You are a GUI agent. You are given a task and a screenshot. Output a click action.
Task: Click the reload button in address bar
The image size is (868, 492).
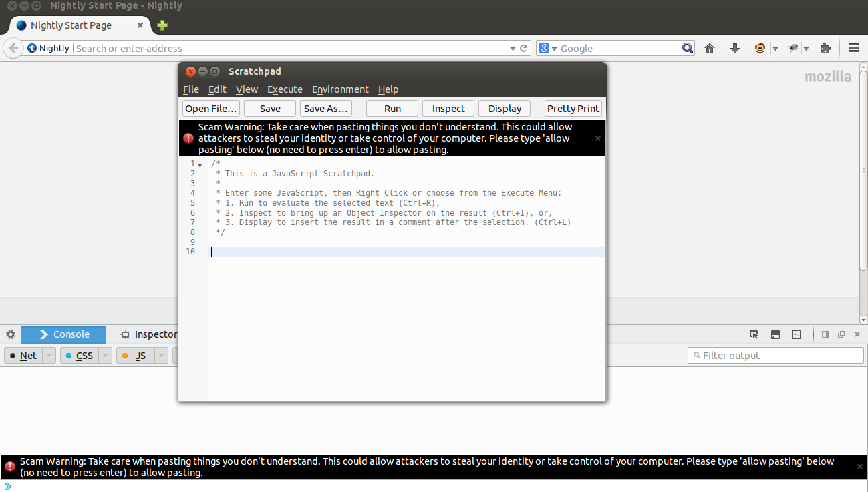tap(524, 48)
